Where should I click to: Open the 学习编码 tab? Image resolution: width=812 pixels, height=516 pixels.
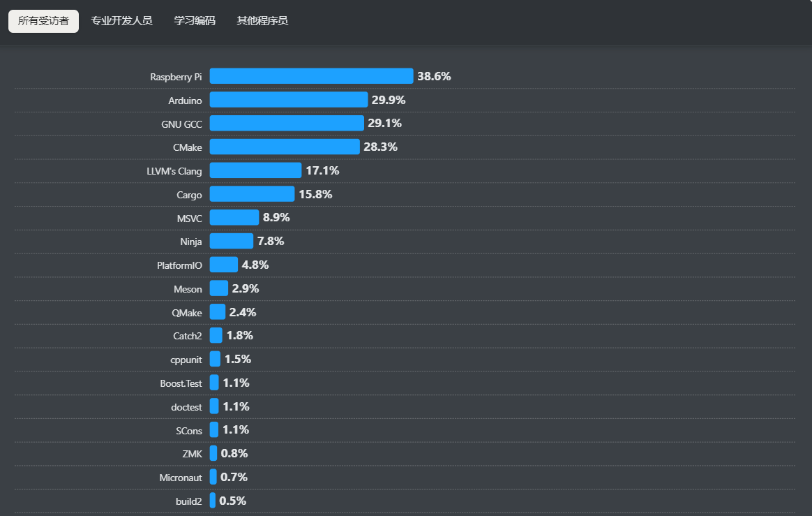[195, 21]
